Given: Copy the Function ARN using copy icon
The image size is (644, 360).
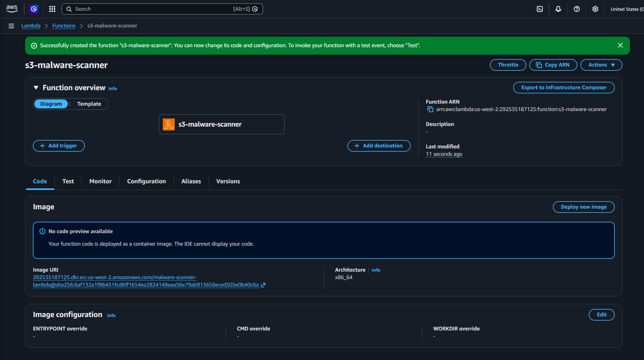Looking at the screenshot, I should click(430, 110).
